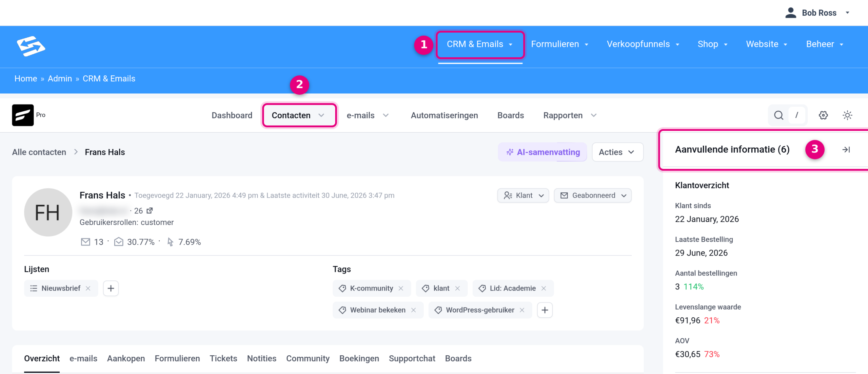This screenshot has width=868, height=374.
Task: Open the Beheer menu
Action: 825,44
